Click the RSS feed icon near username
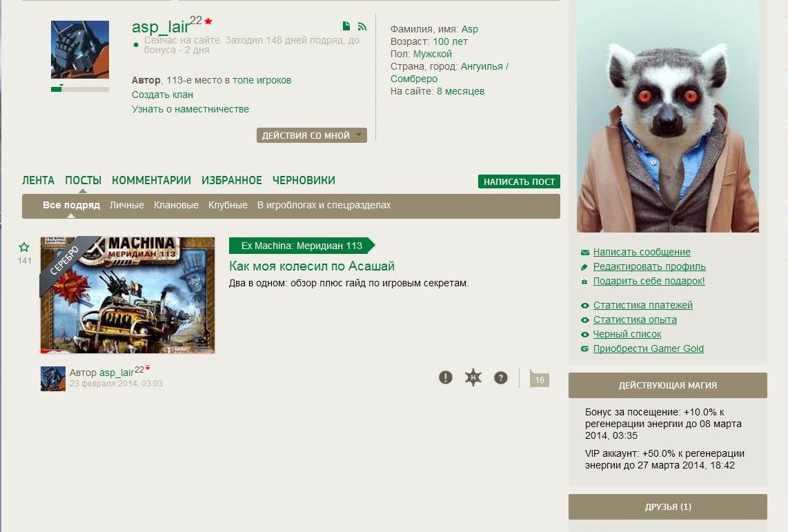 (362, 26)
